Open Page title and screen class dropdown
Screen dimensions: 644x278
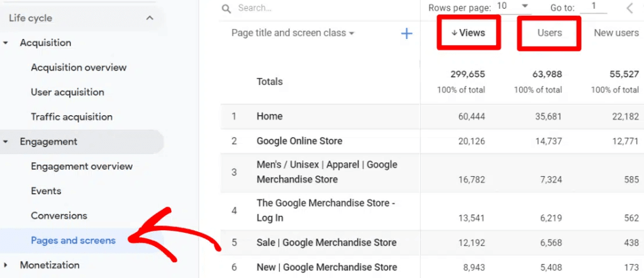(x=292, y=33)
